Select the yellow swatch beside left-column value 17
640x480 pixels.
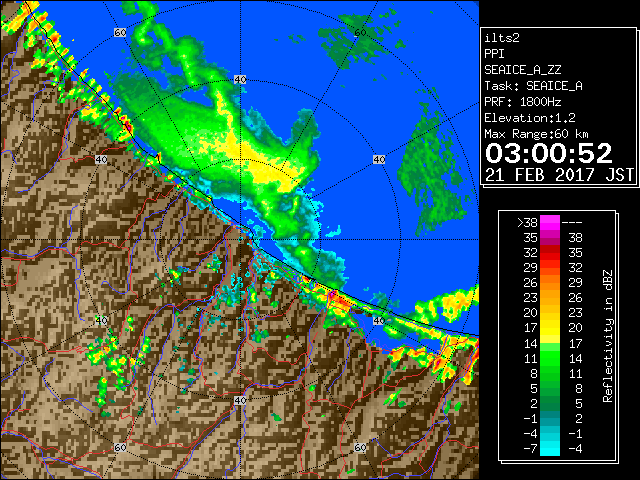coord(550,328)
